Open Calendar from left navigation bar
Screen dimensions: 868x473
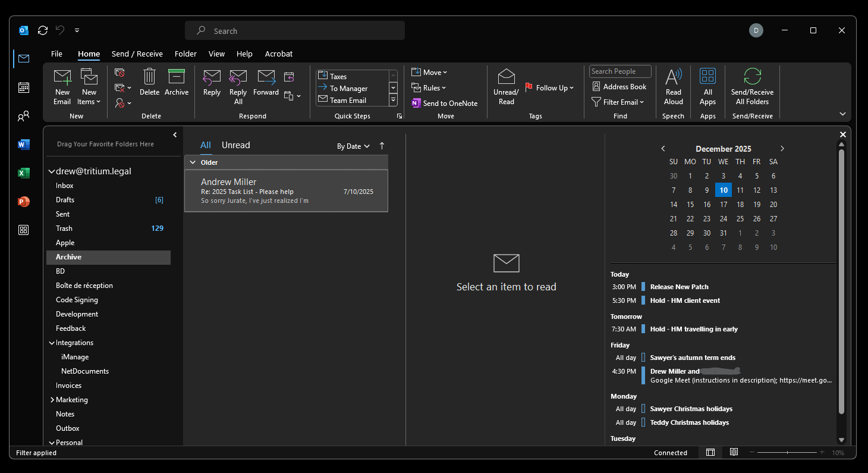pyautogui.click(x=24, y=87)
